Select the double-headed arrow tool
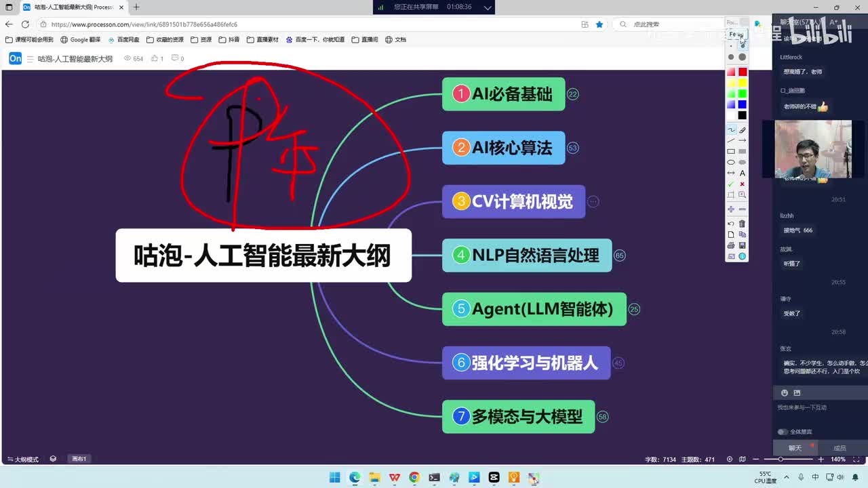Image resolution: width=868 pixels, height=488 pixels. coord(731,173)
